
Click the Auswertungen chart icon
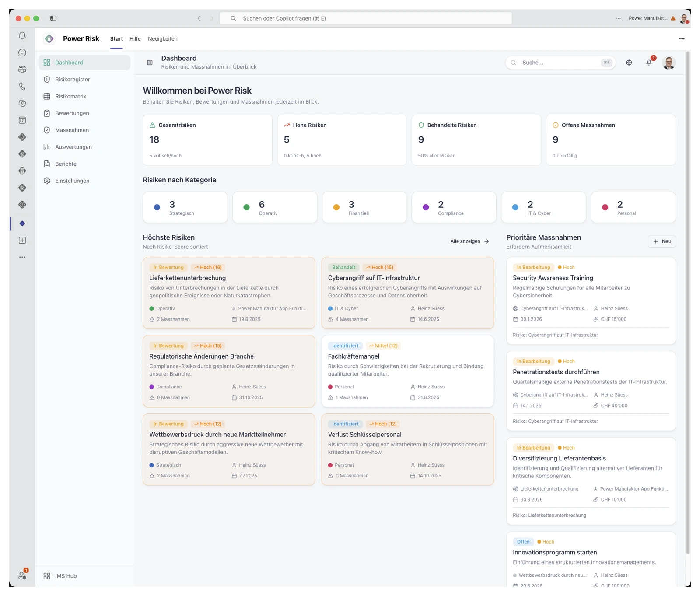(47, 147)
